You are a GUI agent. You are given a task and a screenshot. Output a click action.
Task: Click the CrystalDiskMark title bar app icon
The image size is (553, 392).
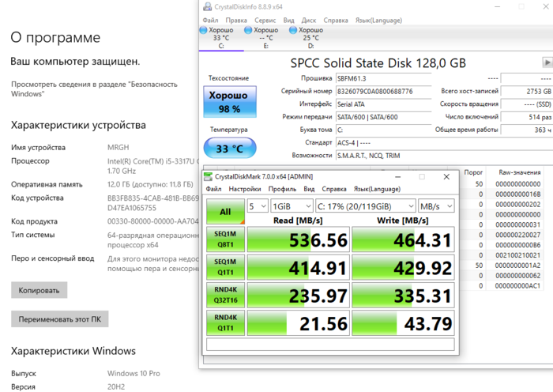(x=209, y=176)
